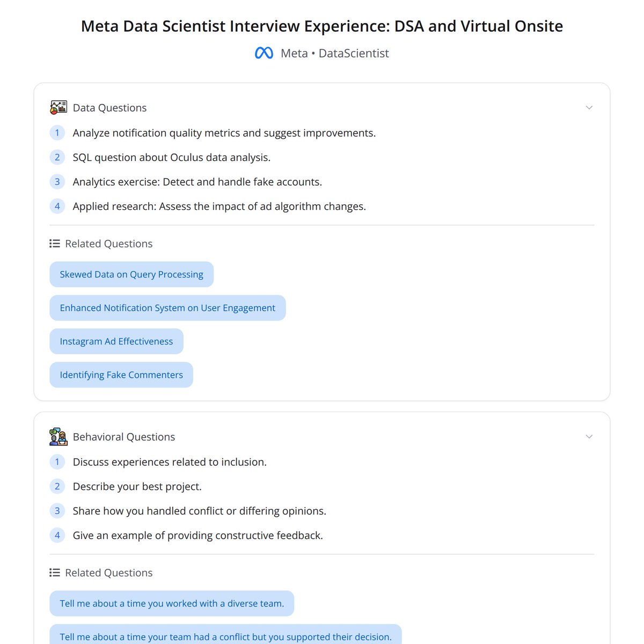Select the Instagram Ad Effectiveness tag
This screenshot has width=644, height=644.
[x=116, y=341]
